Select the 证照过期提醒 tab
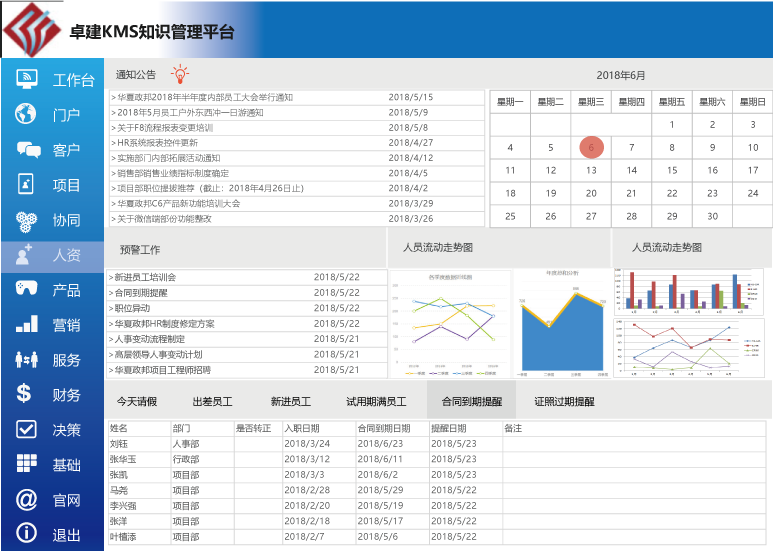Screen dimensions: 773x551 564,402
